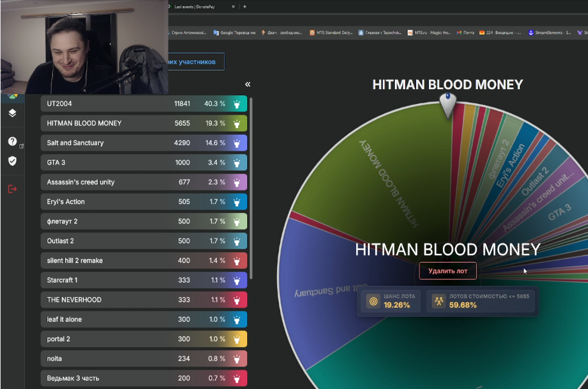Click the red logout icon in sidebar
The width and height of the screenshot is (588, 389).
12,189
